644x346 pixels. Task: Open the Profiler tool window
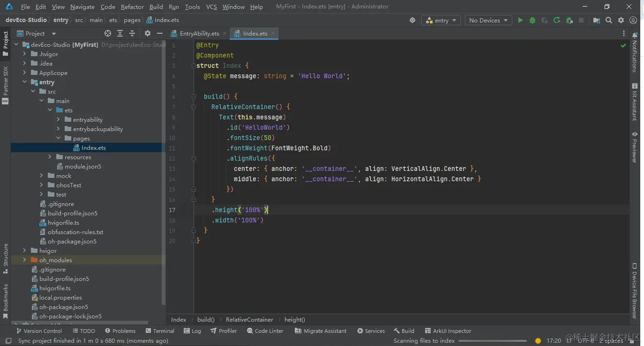coord(224,331)
